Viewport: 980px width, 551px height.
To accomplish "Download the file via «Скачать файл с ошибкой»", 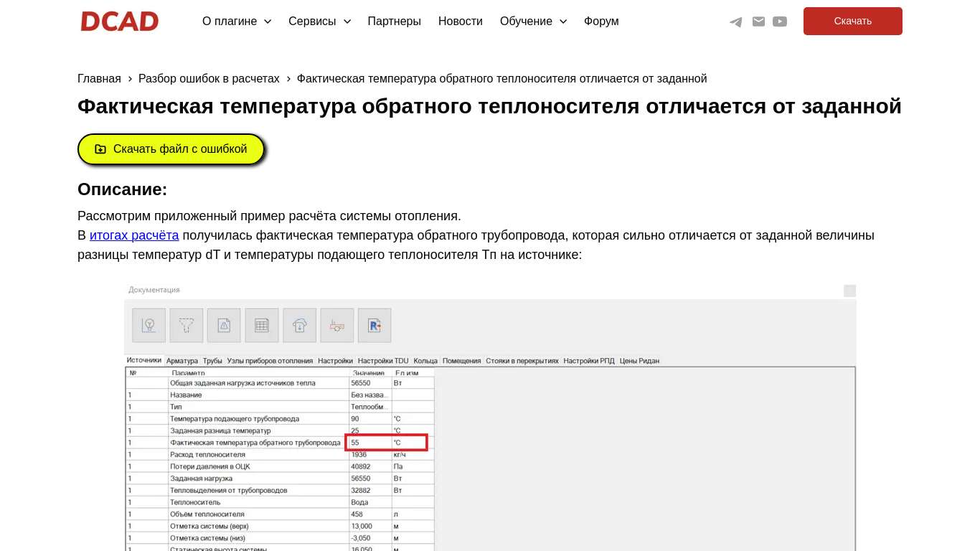I will click(171, 149).
